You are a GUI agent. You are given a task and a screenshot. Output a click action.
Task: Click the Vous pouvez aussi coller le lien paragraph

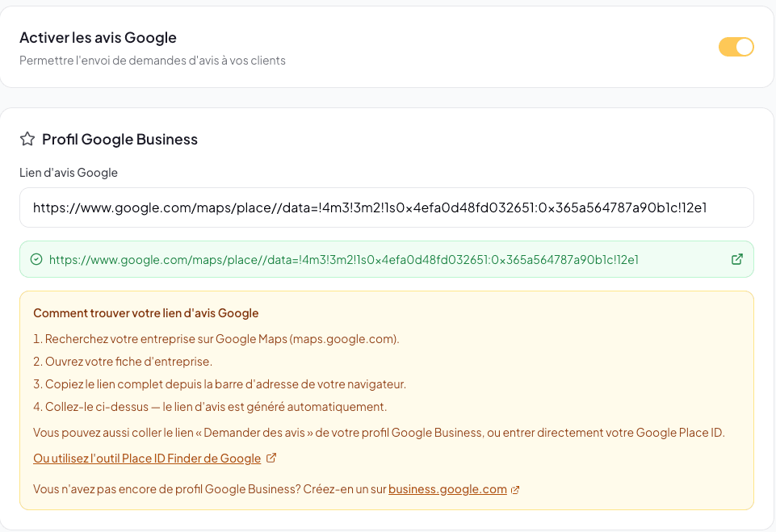379,433
